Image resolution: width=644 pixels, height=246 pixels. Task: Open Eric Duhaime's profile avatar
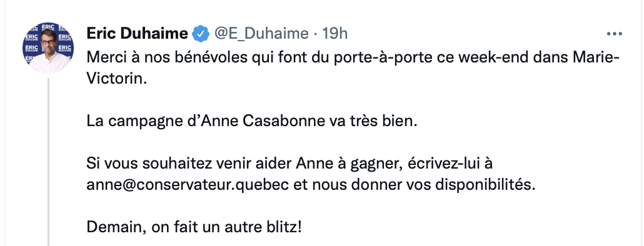(x=48, y=48)
